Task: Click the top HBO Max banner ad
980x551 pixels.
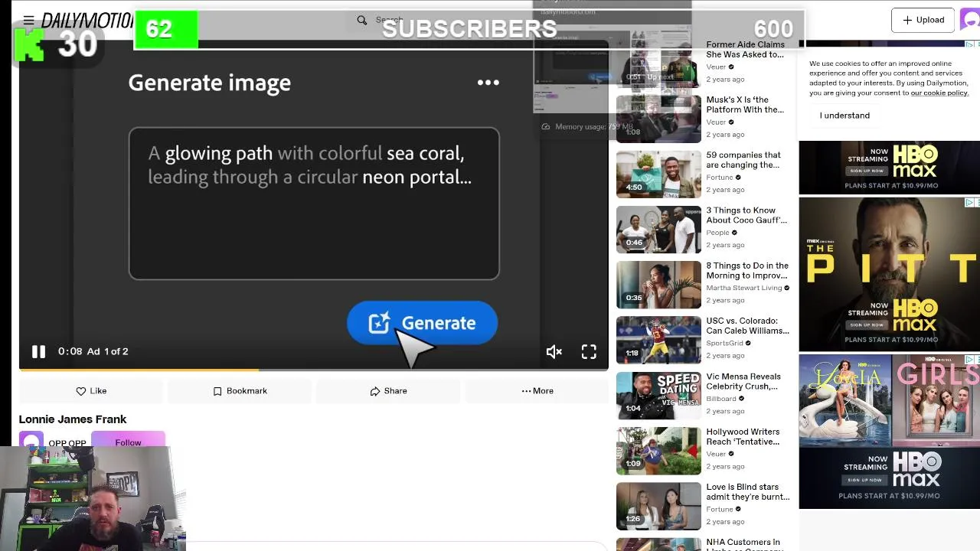Action: pyautogui.click(x=890, y=168)
